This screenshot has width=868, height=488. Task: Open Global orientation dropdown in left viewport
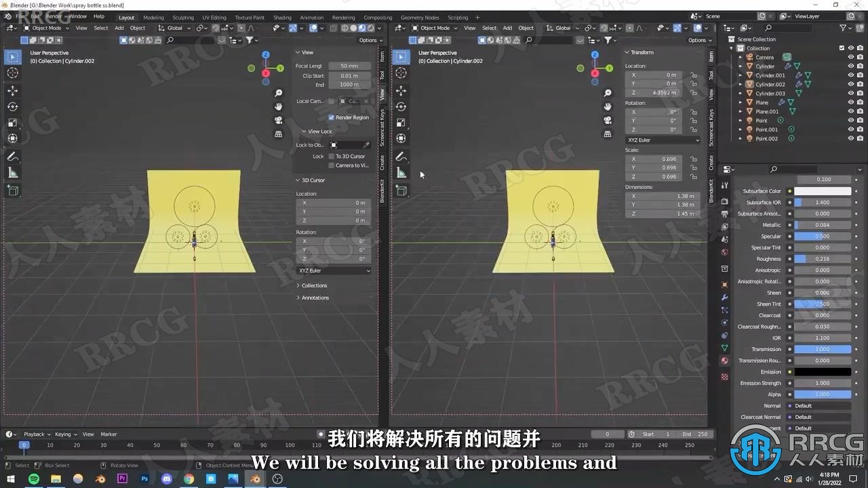pos(175,28)
